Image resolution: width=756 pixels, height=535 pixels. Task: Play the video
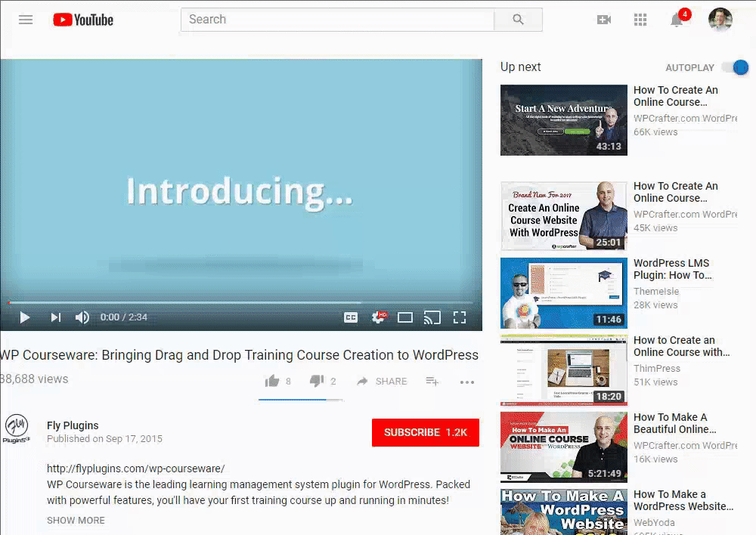25,317
